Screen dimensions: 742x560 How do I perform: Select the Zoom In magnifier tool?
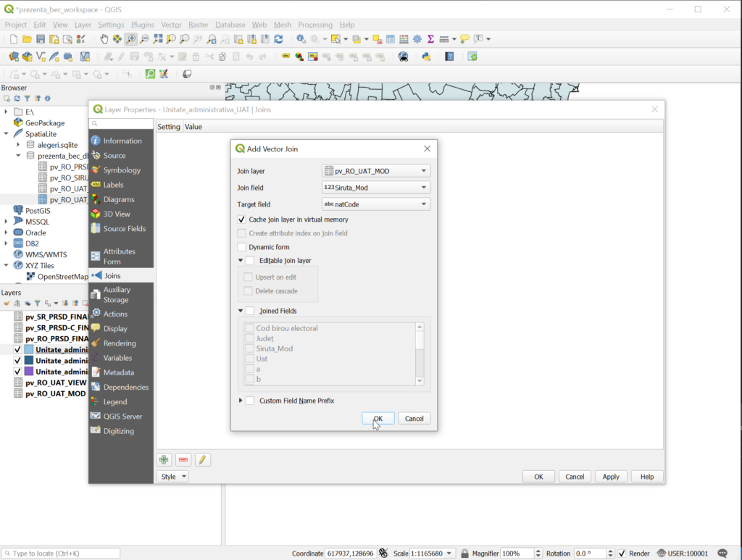(131, 39)
